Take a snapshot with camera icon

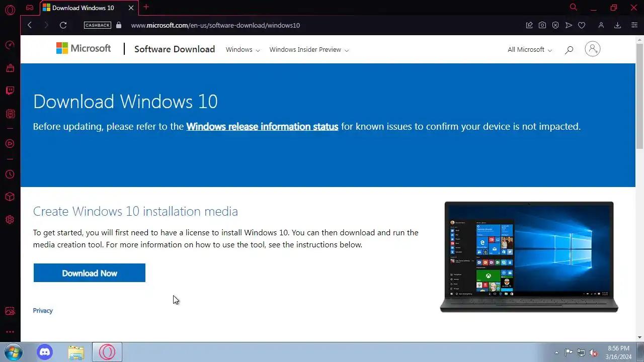[x=542, y=25]
